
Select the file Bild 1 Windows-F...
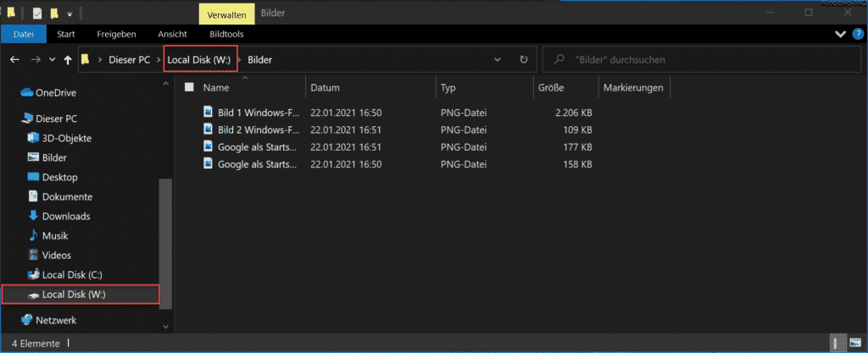click(259, 113)
